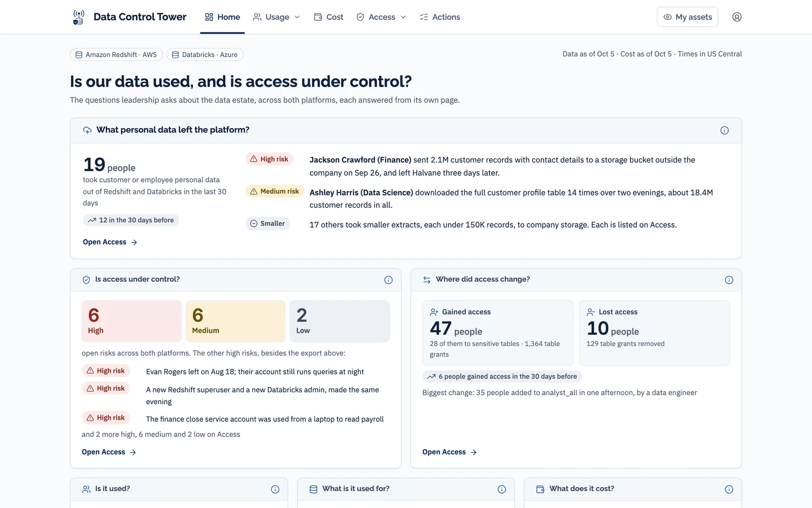Click wallet icon beside What does it cost
812x508 pixels.
(540, 489)
